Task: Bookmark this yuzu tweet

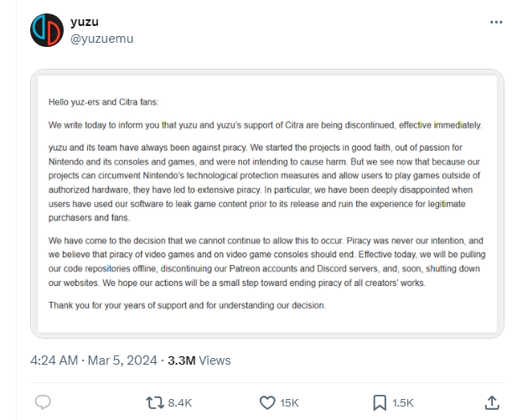Action: tap(380, 402)
